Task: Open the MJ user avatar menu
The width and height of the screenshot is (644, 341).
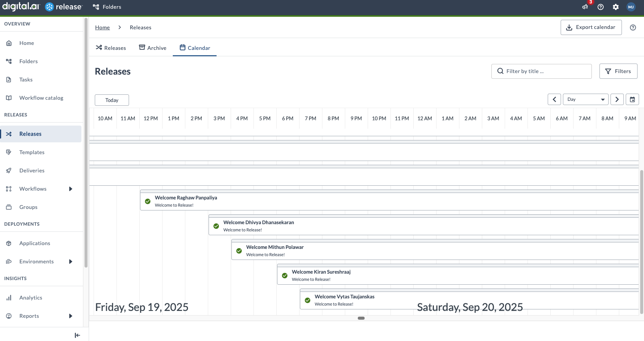Action: (x=631, y=7)
